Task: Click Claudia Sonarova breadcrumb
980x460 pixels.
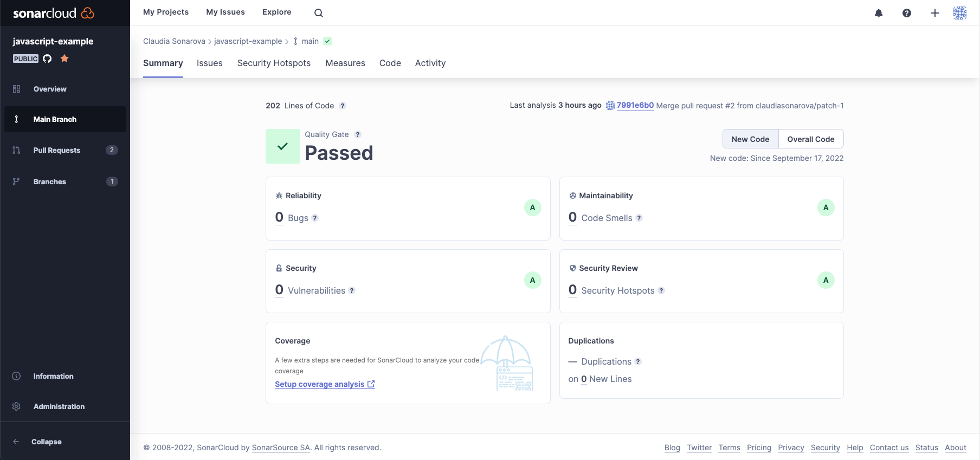Action: click(x=174, y=41)
